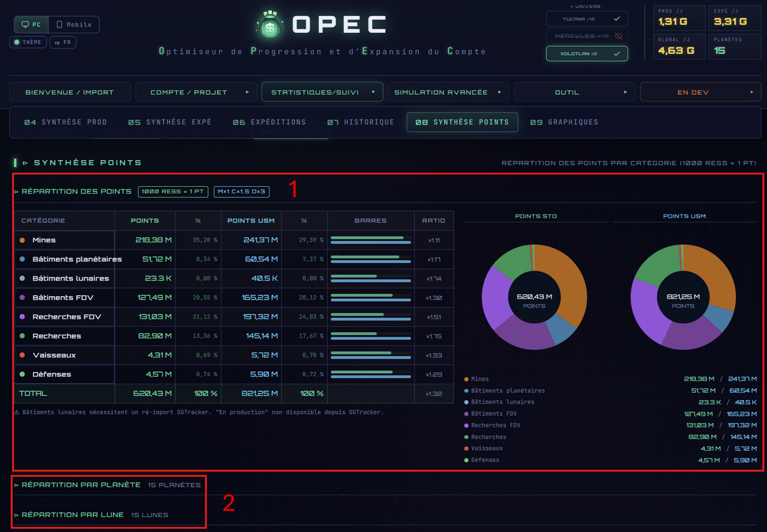Click the POINTS column header
Image resolution: width=767 pixels, height=532 pixels.
[145, 220]
